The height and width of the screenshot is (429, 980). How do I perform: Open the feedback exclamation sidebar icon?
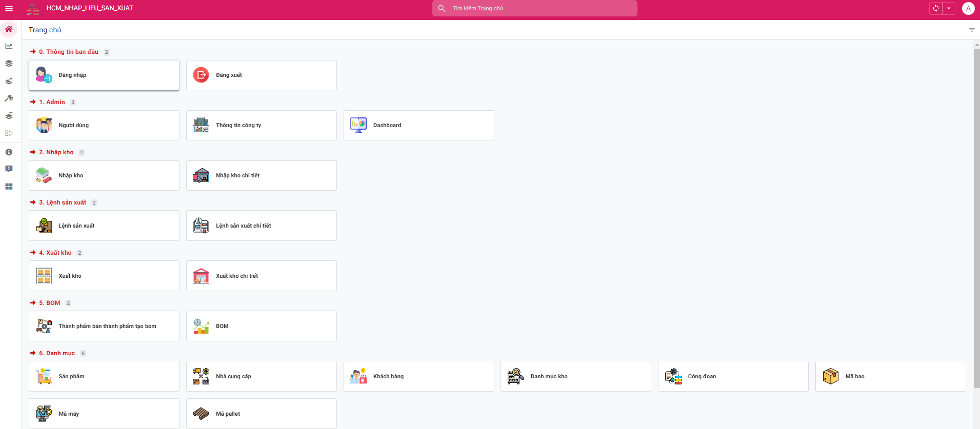pos(9,169)
